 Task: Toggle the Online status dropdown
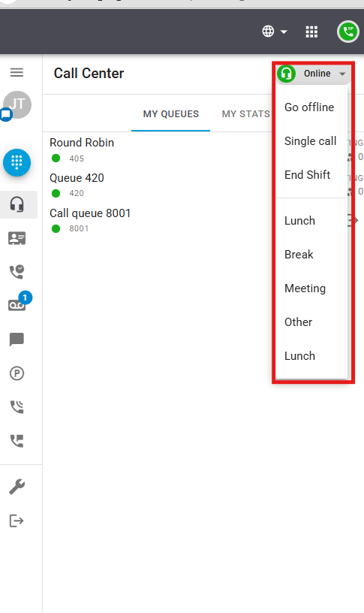(x=311, y=74)
